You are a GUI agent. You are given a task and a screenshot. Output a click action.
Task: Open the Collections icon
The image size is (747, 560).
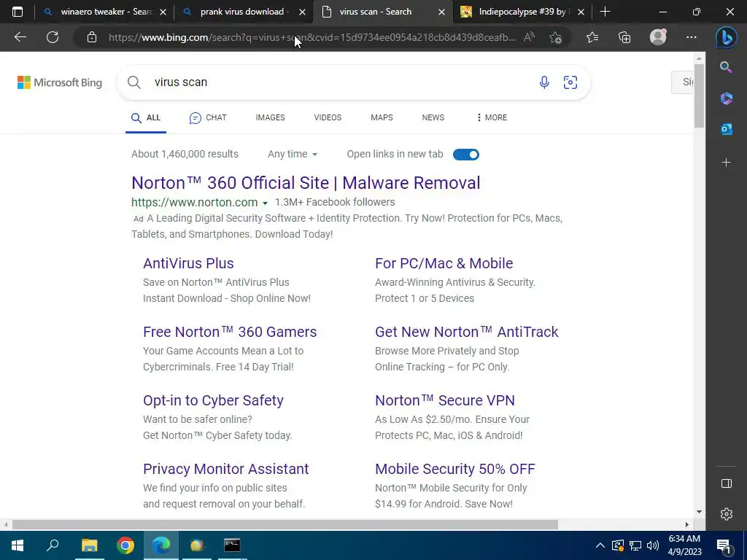624,37
